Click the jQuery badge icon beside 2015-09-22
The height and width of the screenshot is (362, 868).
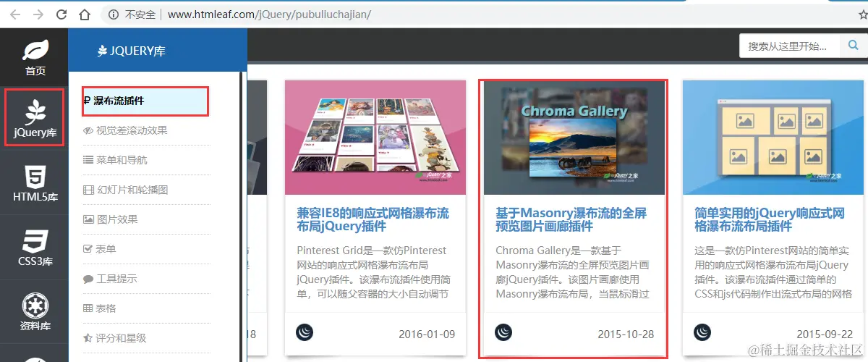pyautogui.click(x=702, y=332)
